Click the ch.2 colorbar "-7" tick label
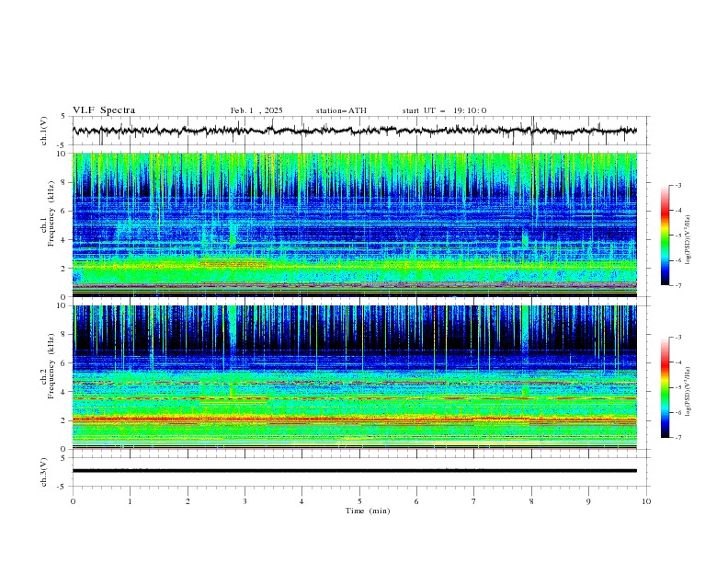 point(678,438)
